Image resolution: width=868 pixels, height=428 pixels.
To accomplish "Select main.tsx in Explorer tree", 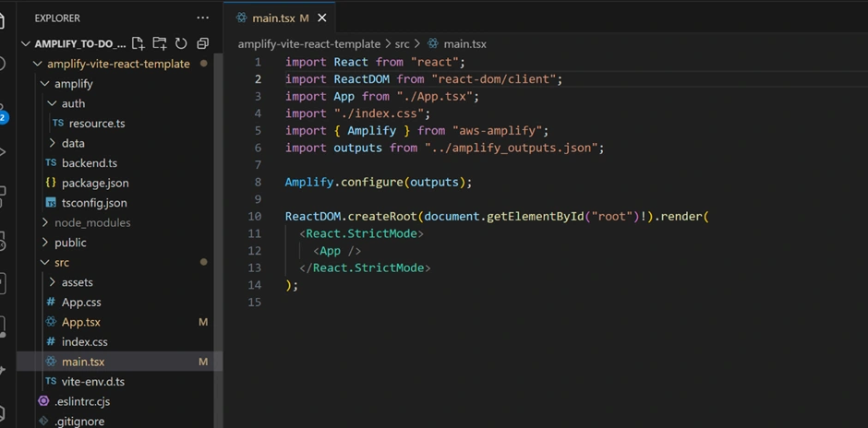I will click(x=83, y=362).
